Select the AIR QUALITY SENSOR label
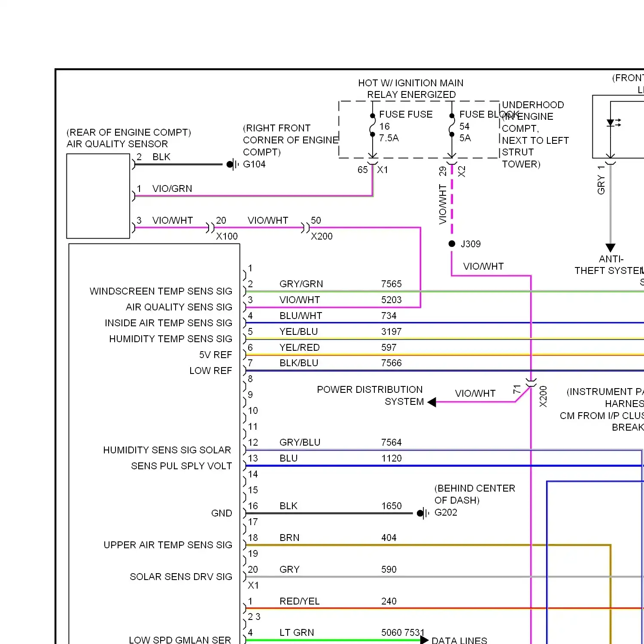Image resolution: width=644 pixels, height=644 pixels. pos(117,144)
